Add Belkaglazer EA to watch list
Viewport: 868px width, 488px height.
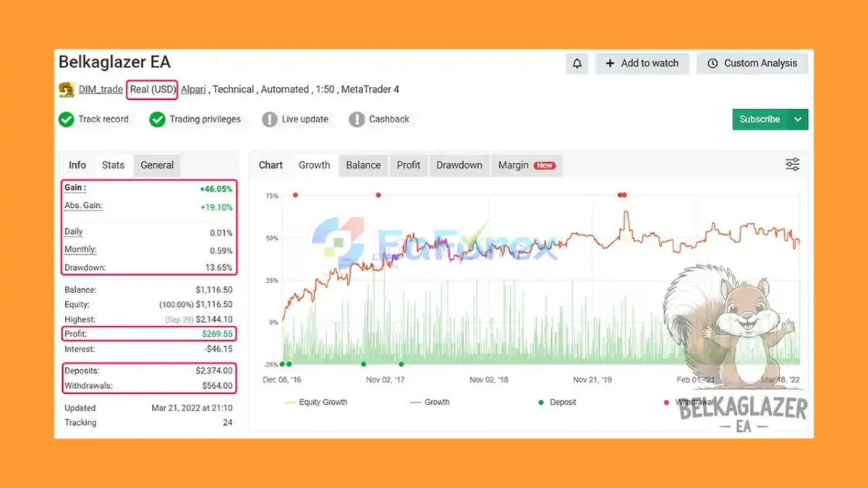point(642,63)
